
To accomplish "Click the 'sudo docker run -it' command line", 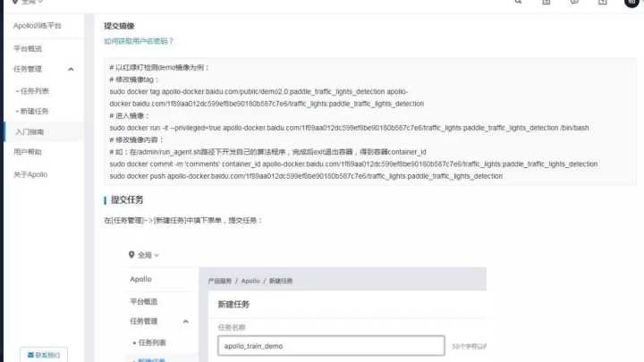I will point(349,128).
